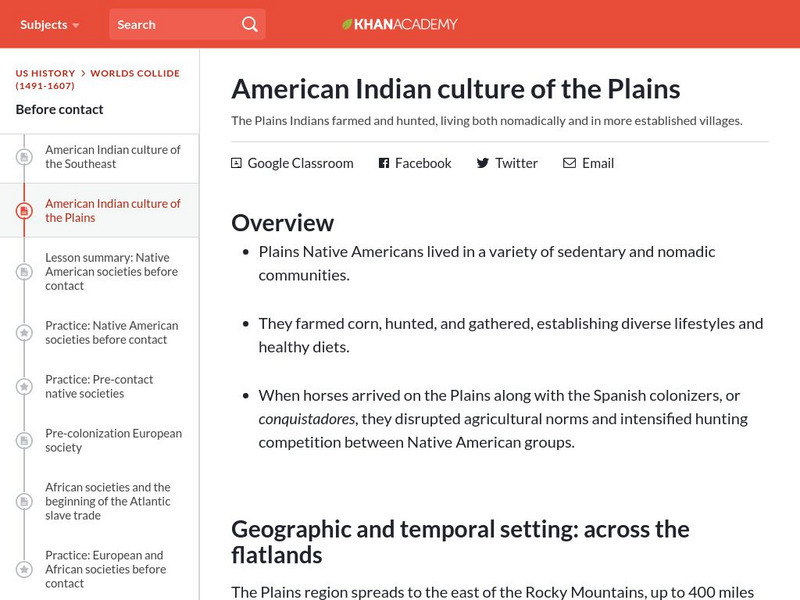
Task: Click star icon beside Pre-contact native societies
Action: 24,387
